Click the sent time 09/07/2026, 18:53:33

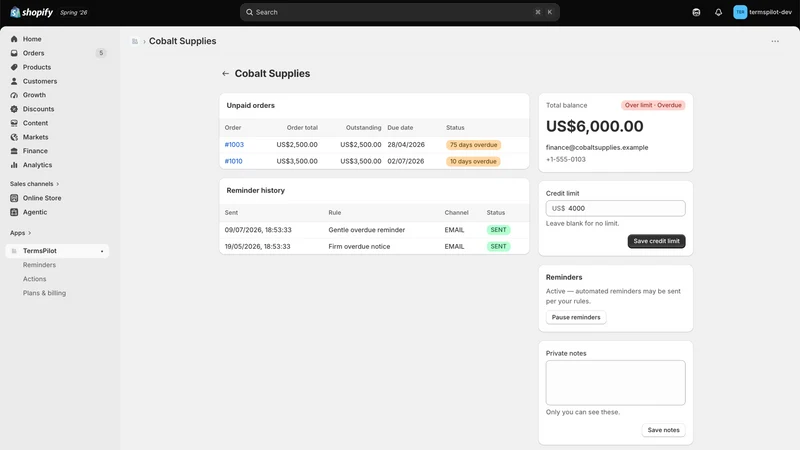(258, 230)
